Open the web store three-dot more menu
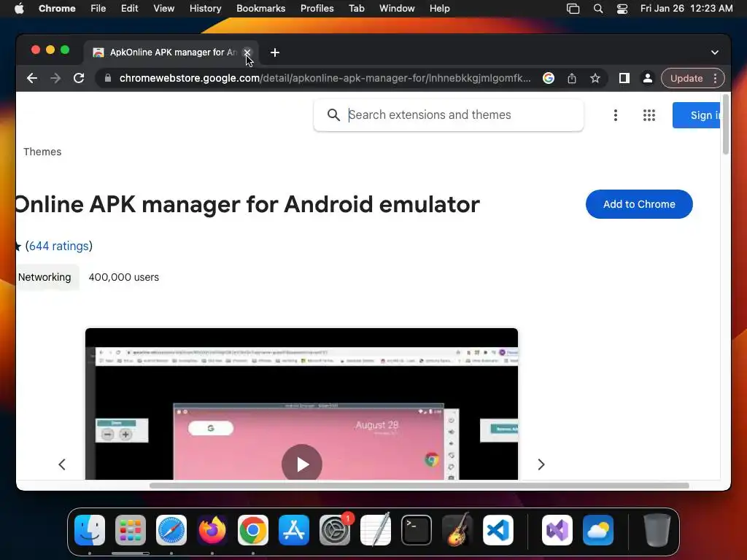 (616, 114)
